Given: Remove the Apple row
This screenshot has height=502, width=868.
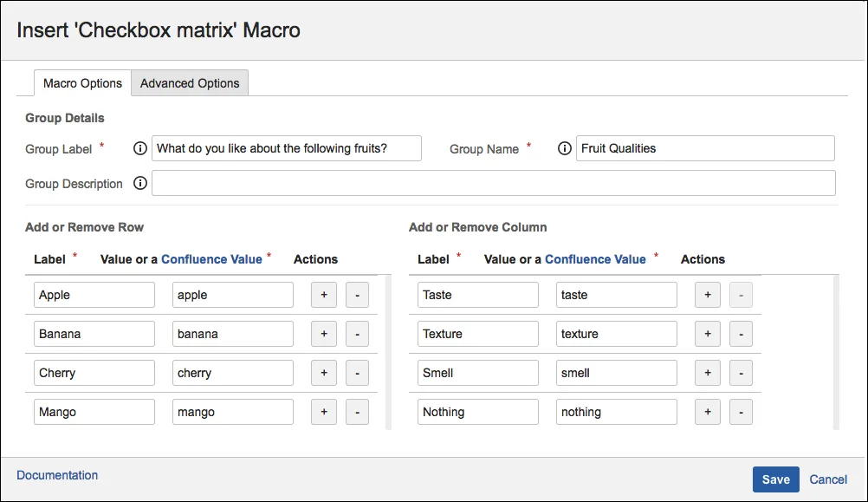Looking at the screenshot, I should click(357, 295).
